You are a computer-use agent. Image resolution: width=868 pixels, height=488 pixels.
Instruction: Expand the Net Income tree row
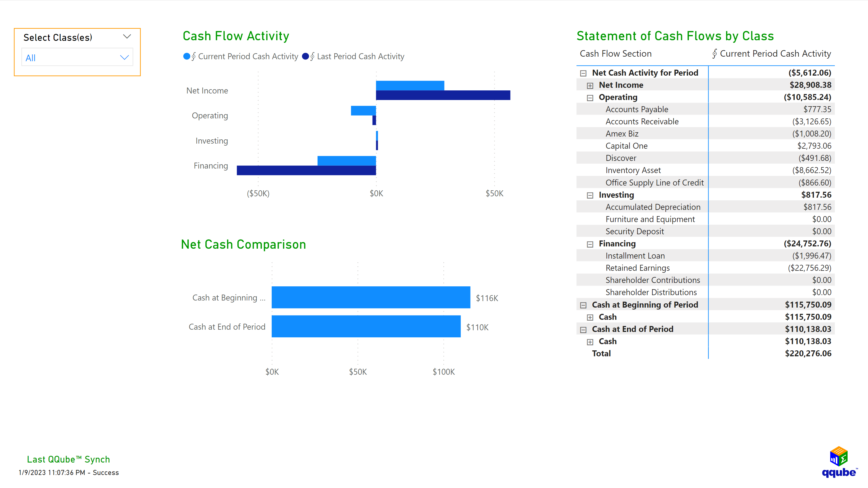(x=590, y=85)
